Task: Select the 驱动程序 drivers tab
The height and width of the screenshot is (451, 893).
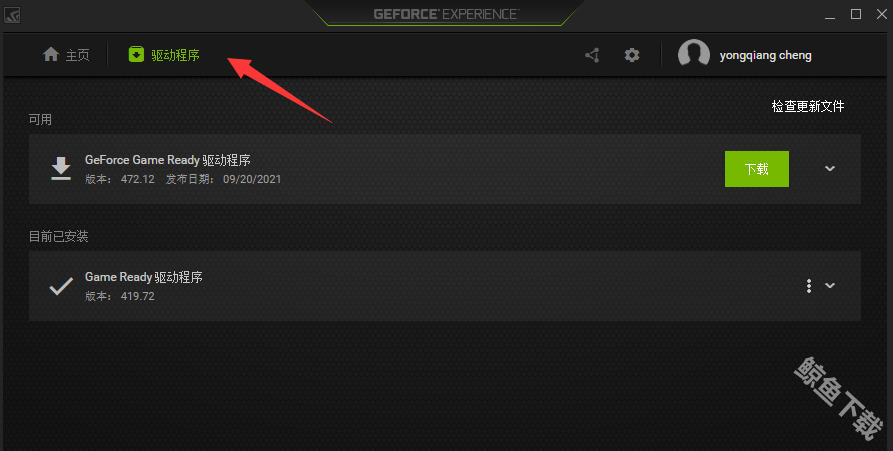Action: point(164,55)
